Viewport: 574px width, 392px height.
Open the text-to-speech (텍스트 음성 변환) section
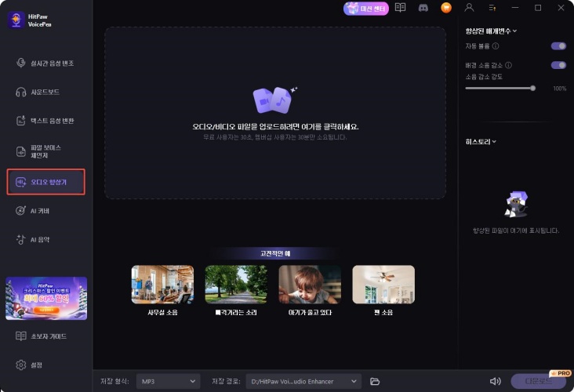[45, 121]
